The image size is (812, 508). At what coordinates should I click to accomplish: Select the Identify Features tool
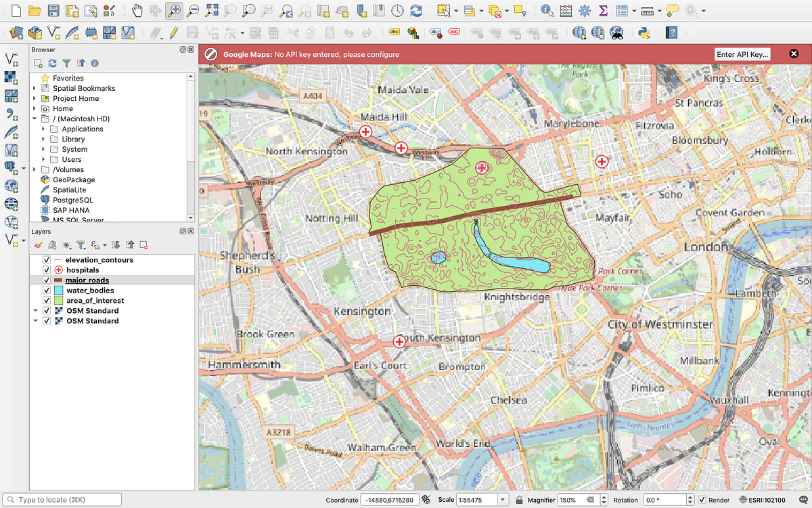(547, 10)
